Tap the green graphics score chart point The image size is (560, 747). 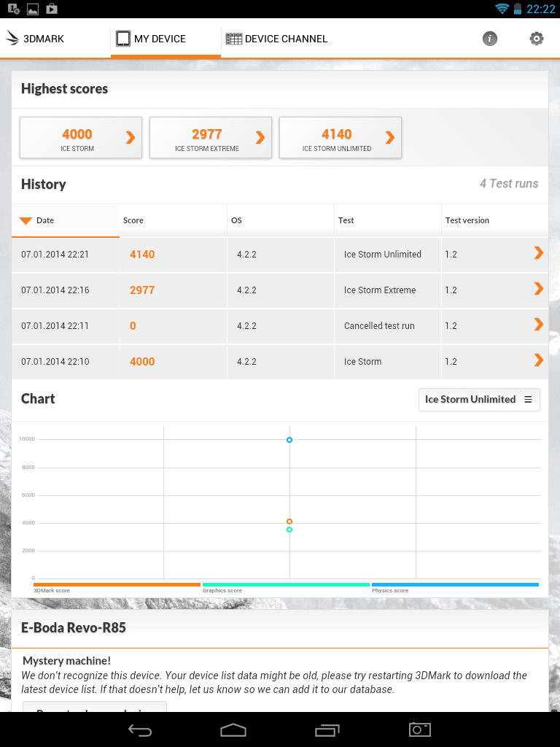click(x=289, y=530)
